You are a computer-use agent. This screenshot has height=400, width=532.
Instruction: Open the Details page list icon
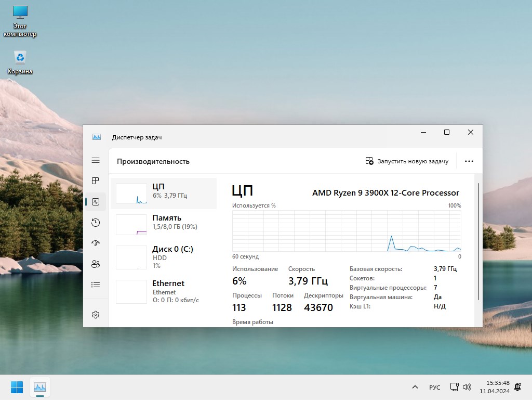(x=96, y=285)
